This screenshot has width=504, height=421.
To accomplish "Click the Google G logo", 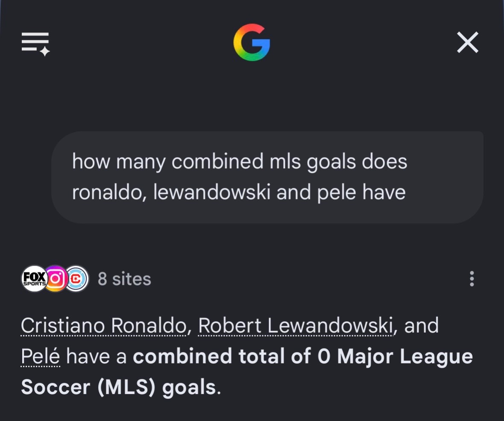I will coord(252,42).
